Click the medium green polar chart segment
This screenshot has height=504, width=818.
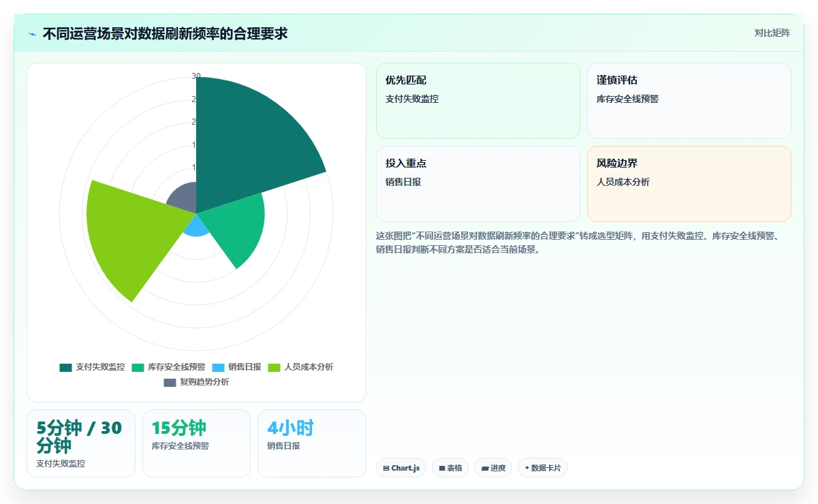(235, 228)
